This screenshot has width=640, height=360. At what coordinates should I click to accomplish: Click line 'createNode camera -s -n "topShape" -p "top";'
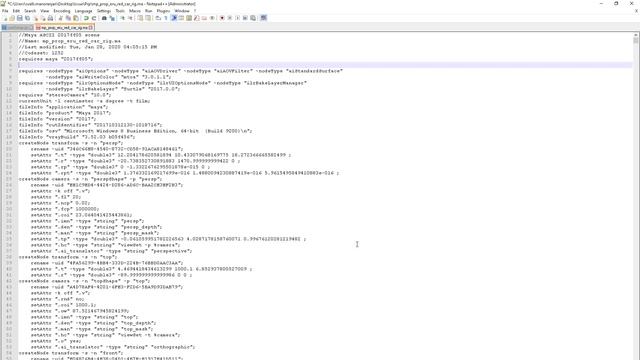pos(84,281)
